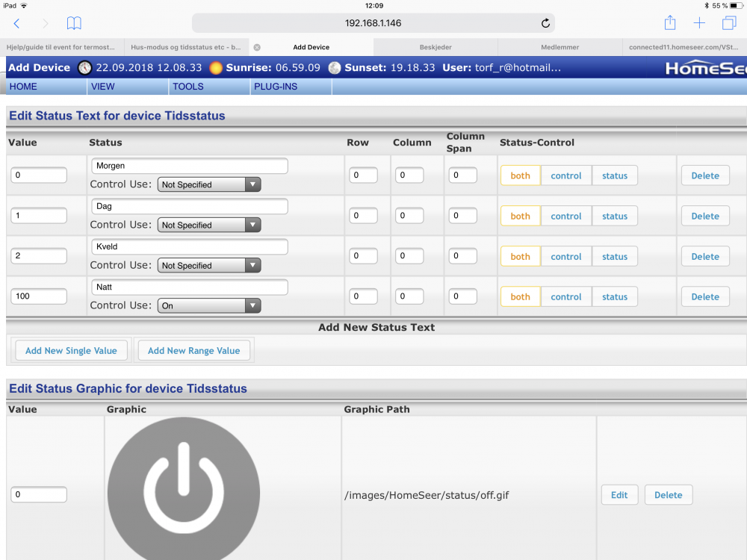Open the TOOLS menu

(x=187, y=87)
